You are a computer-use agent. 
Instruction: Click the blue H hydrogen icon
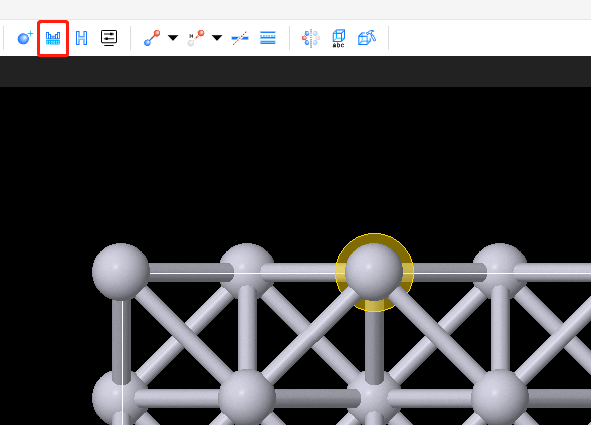coord(81,38)
